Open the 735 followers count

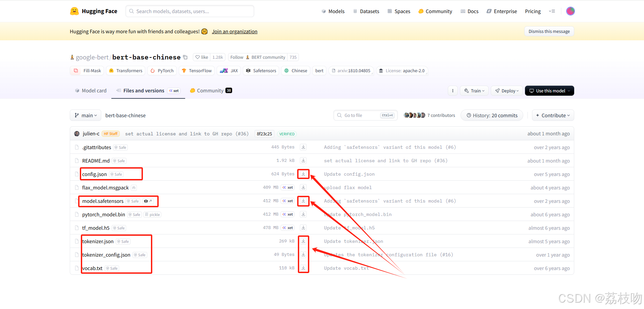point(293,57)
